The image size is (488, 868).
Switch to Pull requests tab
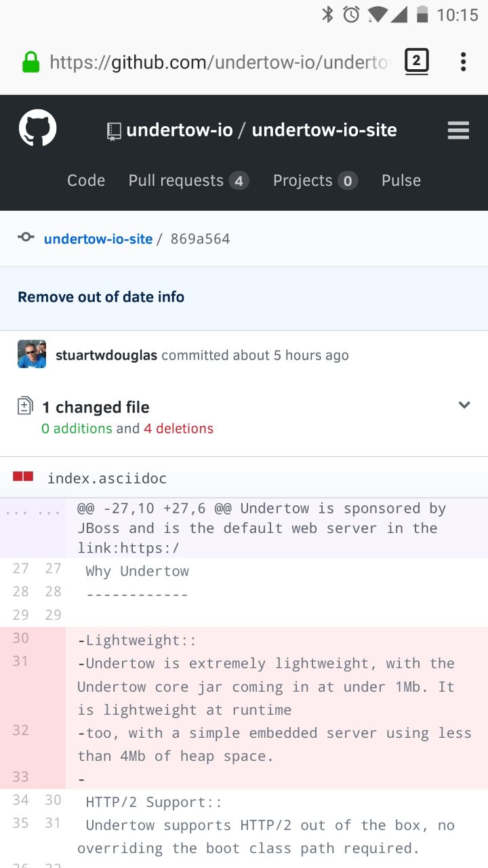point(189,180)
